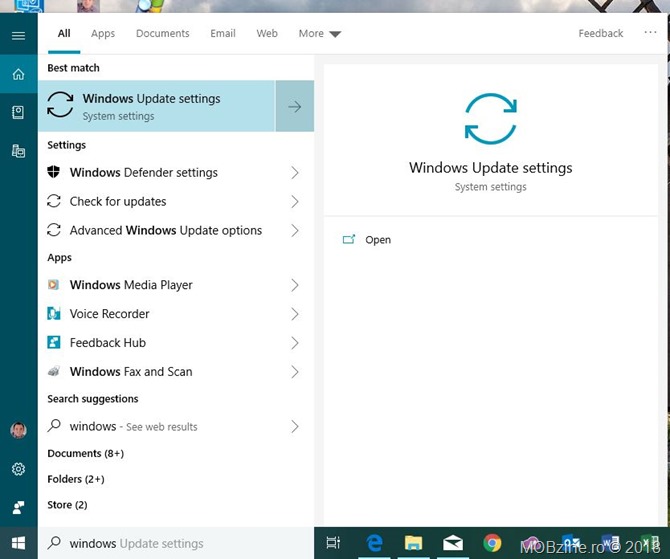Select Advanced Windows Update options result
This screenshot has height=559, width=670.
point(176,230)
